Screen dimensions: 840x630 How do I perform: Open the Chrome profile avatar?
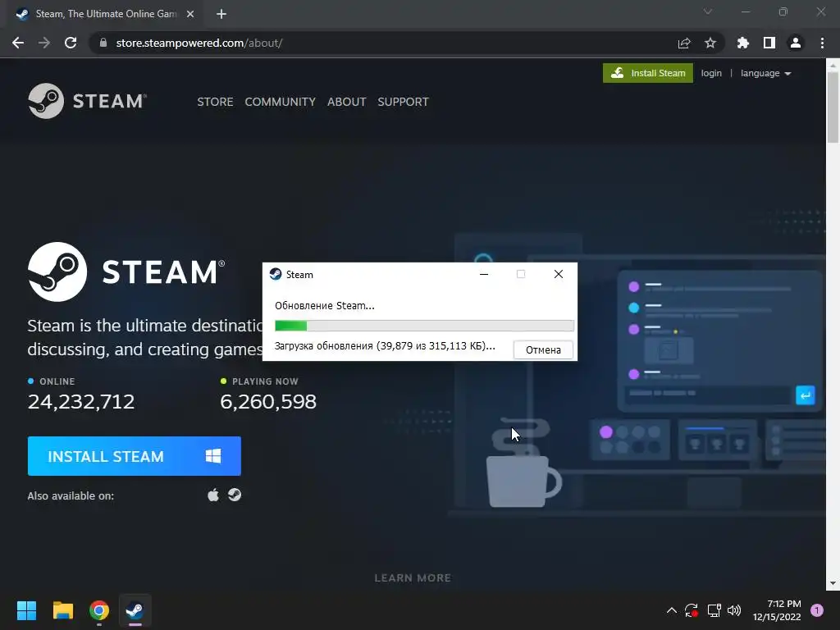click(796, 43)
